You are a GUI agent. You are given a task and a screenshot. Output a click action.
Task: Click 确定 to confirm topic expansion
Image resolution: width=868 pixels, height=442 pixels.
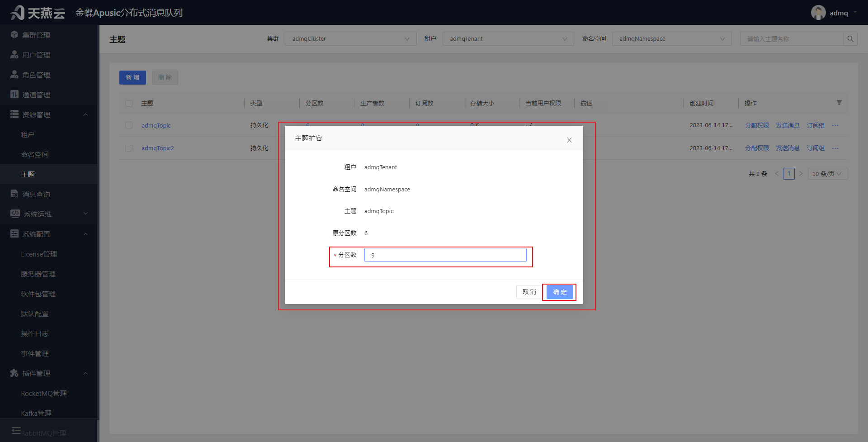(x=560, y=292)
